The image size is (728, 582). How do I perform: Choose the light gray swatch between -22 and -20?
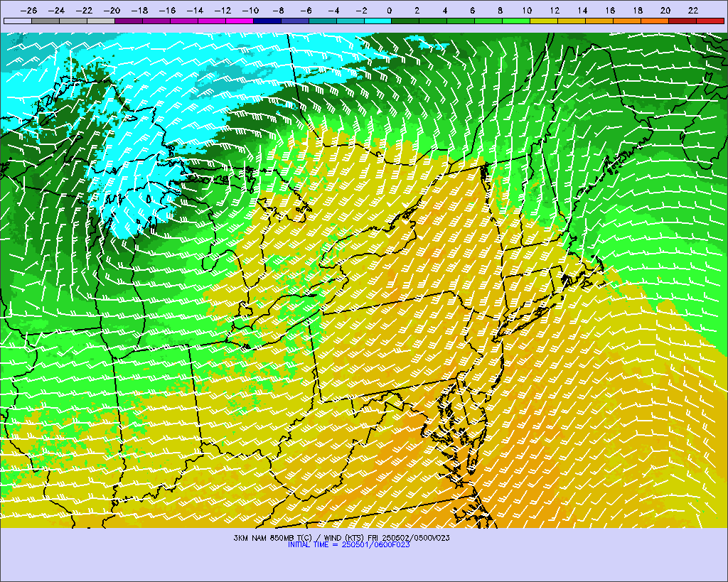point(101,21)
